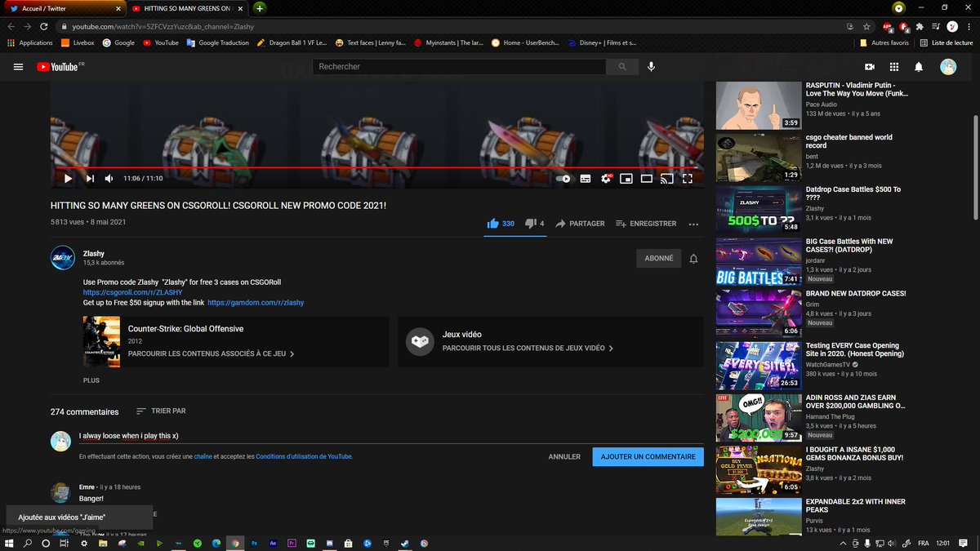
Task: Click into the comment text field
Action: coord(391,436)
